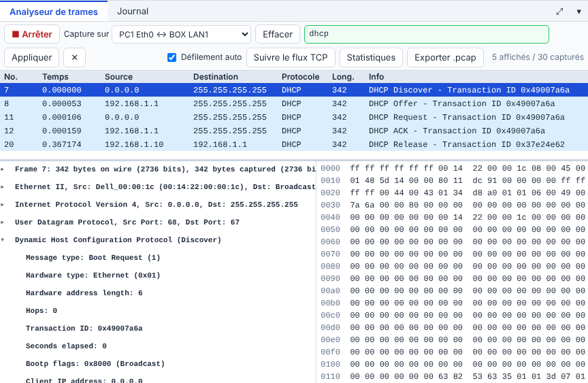Click hex offset 0010 row
The height and width of the screenshot is (383, 588).
(453, 181)
